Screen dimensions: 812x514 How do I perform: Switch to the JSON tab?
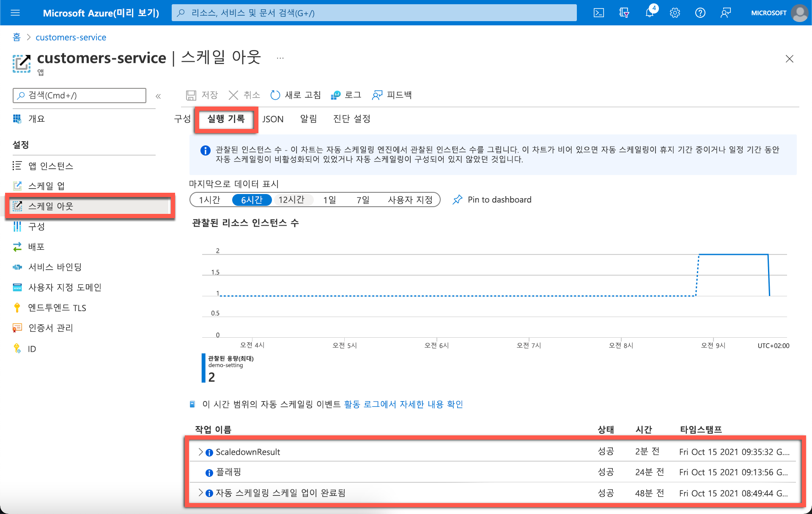272,119
